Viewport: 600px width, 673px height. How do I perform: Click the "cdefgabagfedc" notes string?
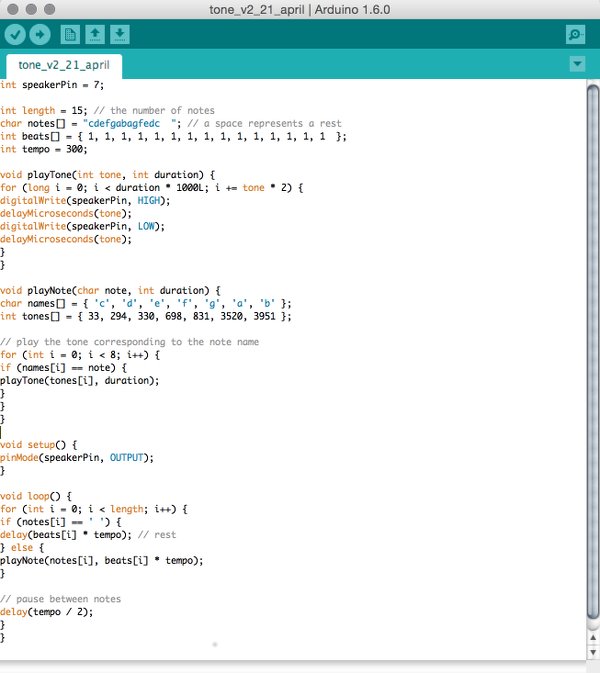coord(132,124)
